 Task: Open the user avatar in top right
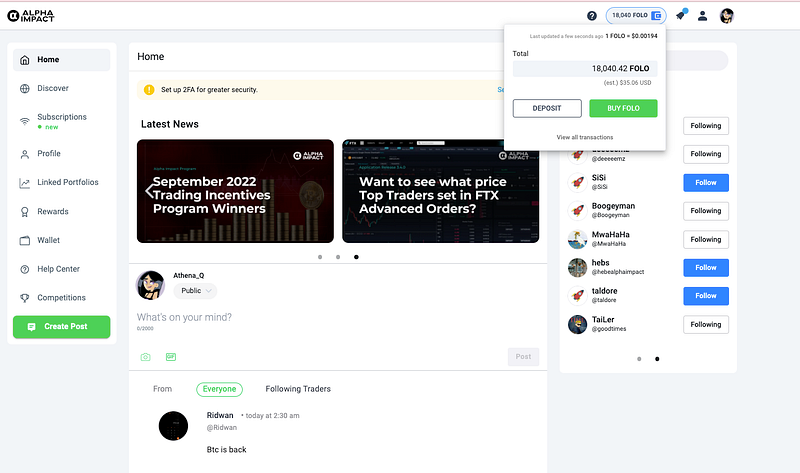click(727, 16)
